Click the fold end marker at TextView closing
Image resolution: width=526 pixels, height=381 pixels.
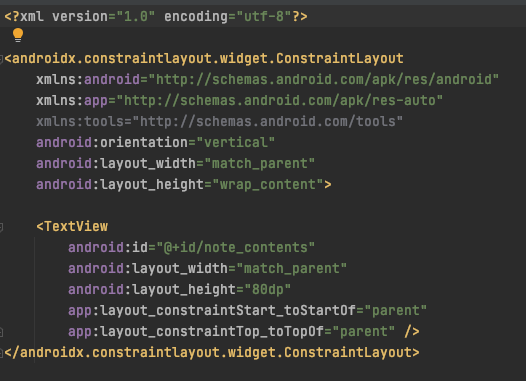(x=1, y=332)
